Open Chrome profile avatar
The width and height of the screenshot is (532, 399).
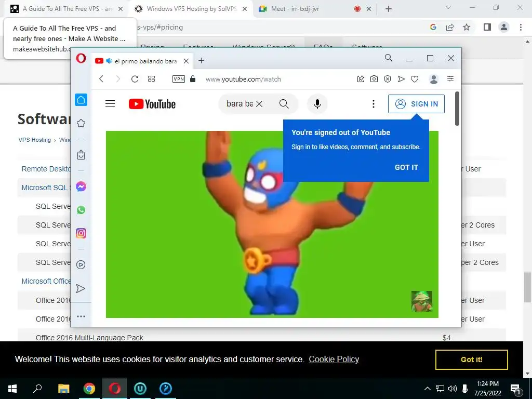tap(504, 27)
